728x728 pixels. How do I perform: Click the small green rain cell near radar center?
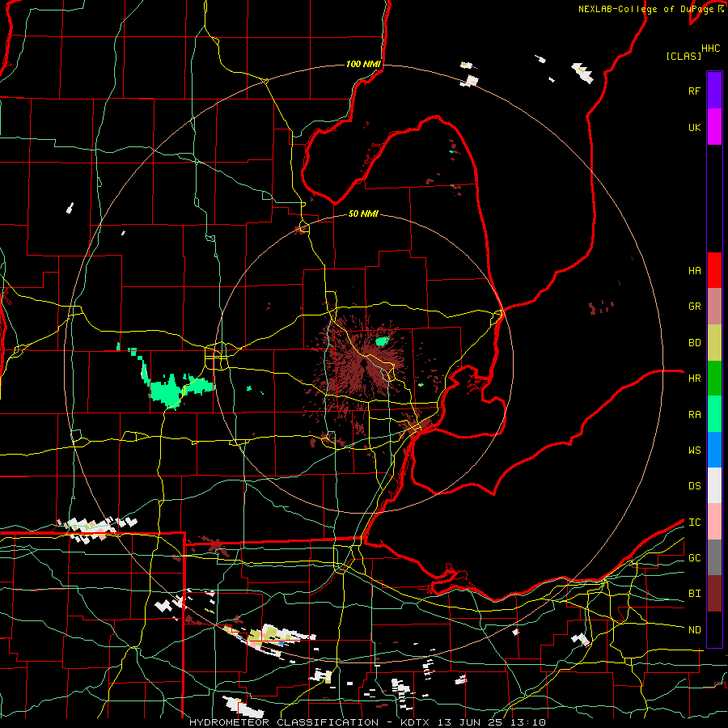(x=382, y=341)
